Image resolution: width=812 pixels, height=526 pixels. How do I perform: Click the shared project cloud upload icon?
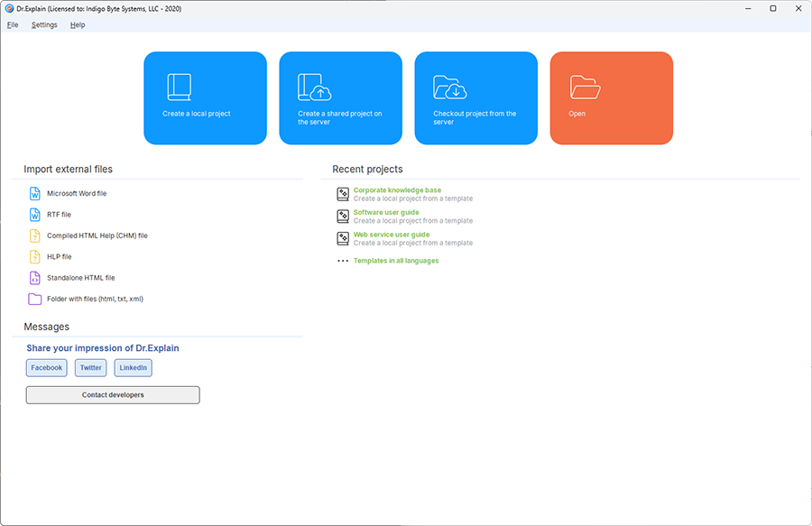point(314,87)
